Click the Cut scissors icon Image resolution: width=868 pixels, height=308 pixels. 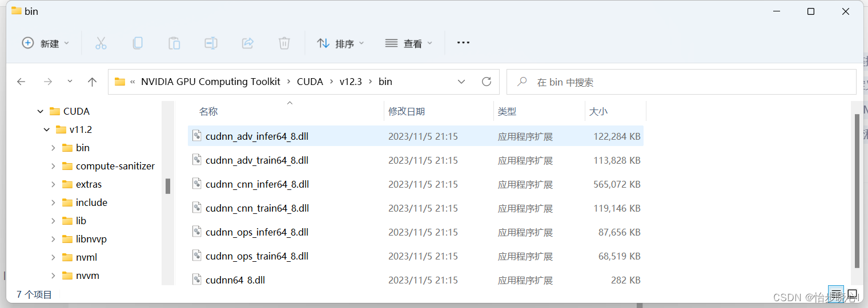(x=101, y=43)
